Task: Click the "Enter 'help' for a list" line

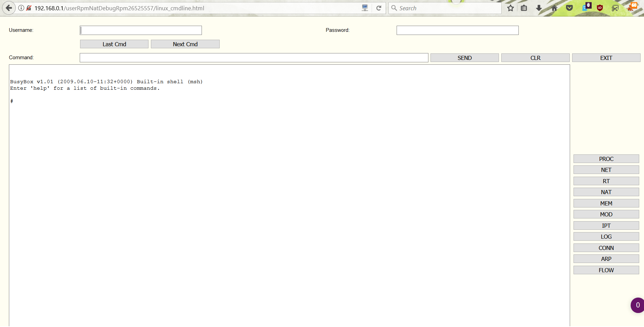Action: pos(85,88)
